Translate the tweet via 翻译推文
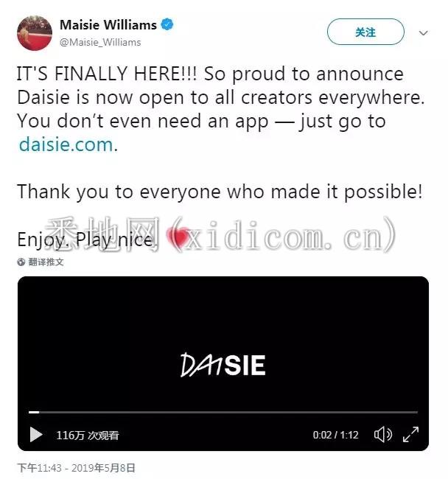This screenshot has width=448, height=479. coord(46,262)
